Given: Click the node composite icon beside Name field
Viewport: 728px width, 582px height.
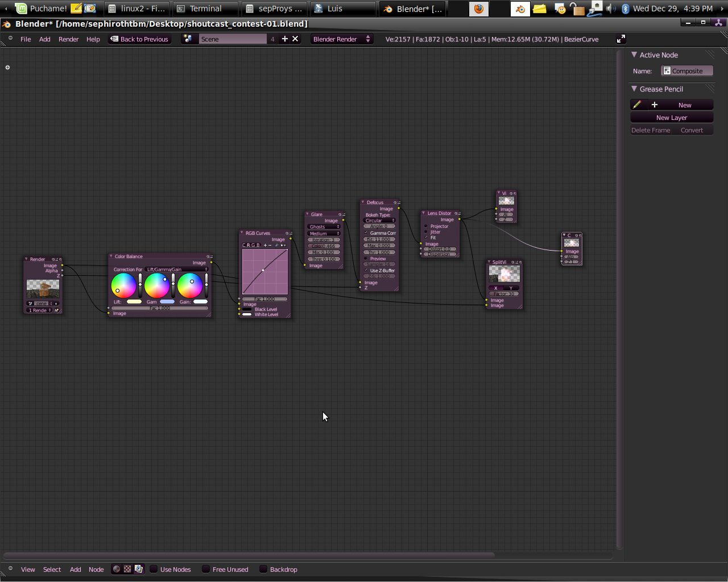Looking at the screenshot, I should click(x=667, y=71).
